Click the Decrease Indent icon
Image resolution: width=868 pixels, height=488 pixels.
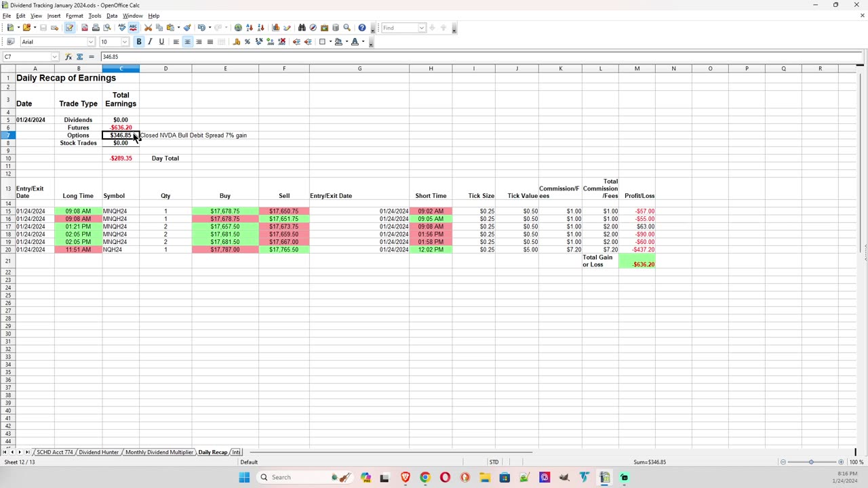click(296, 42)
